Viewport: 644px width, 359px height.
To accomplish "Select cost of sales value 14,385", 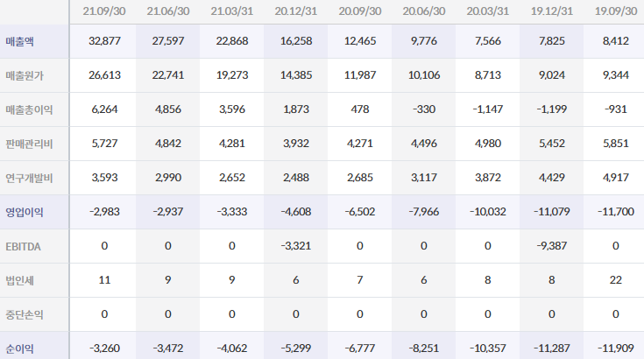I will click(x=296, y=75).
